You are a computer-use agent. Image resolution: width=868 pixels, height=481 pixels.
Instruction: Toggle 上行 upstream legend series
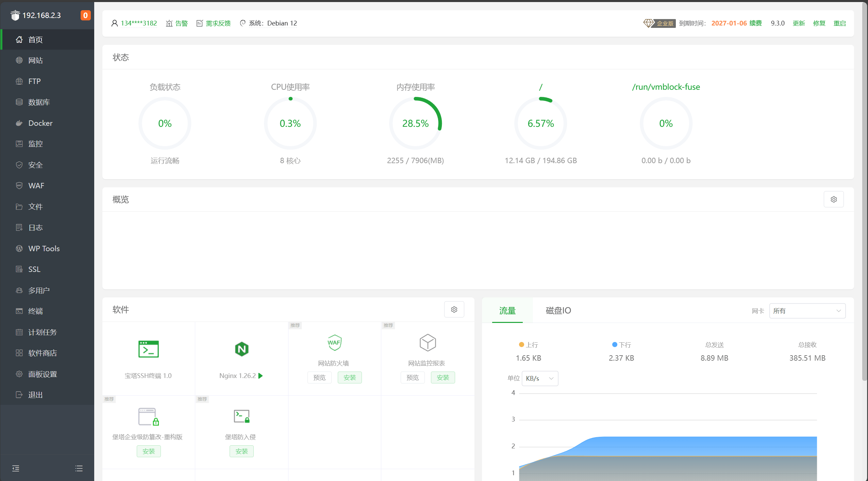[x=528, y=345]
